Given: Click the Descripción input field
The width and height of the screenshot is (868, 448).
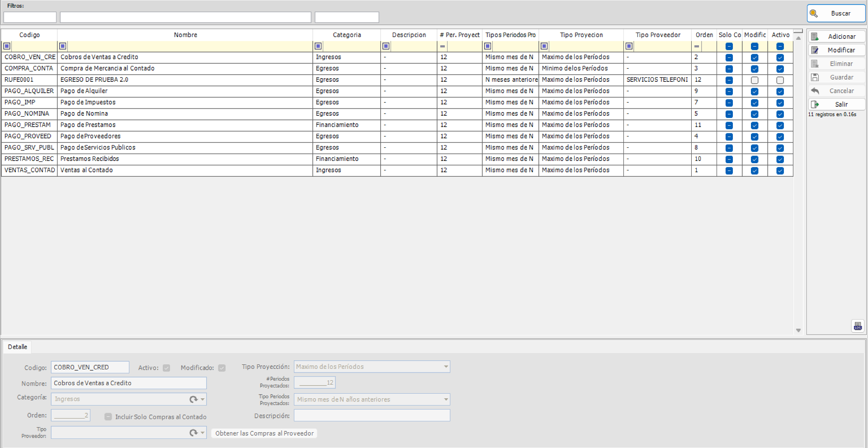Looking at the screenshot, I should tap(371, 415).
